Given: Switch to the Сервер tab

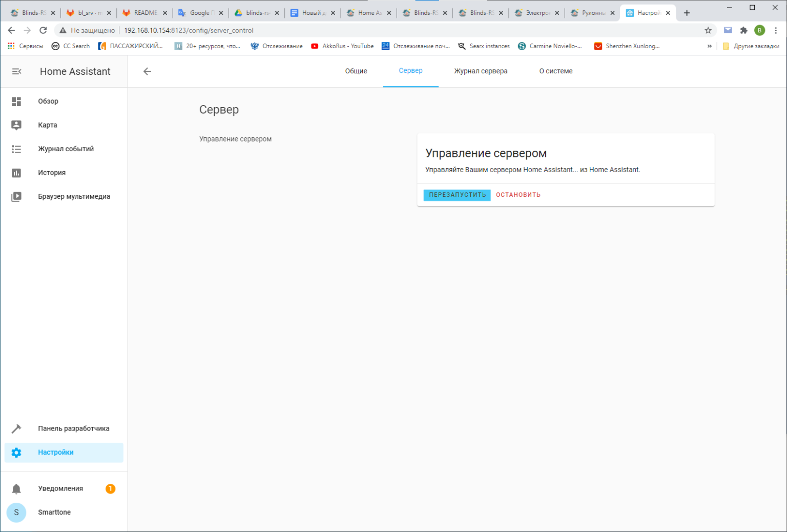Looking at the screenshot, I should pyautogui.click(x=411, y=71).
